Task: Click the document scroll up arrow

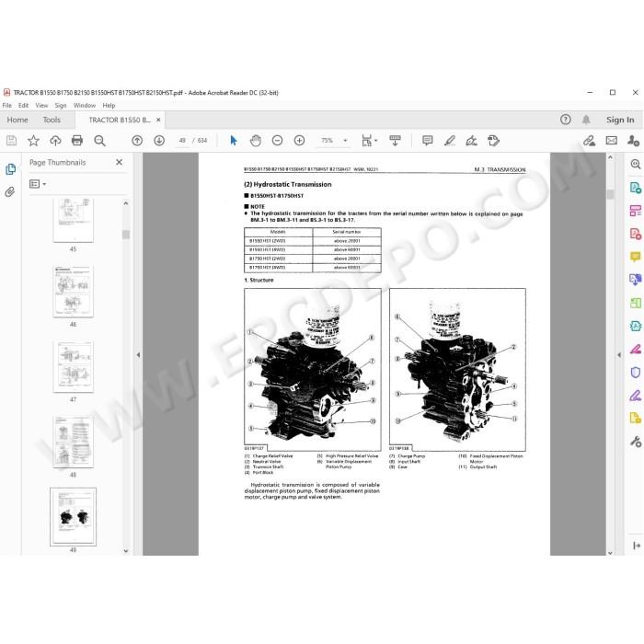Action: click(610, 157)
